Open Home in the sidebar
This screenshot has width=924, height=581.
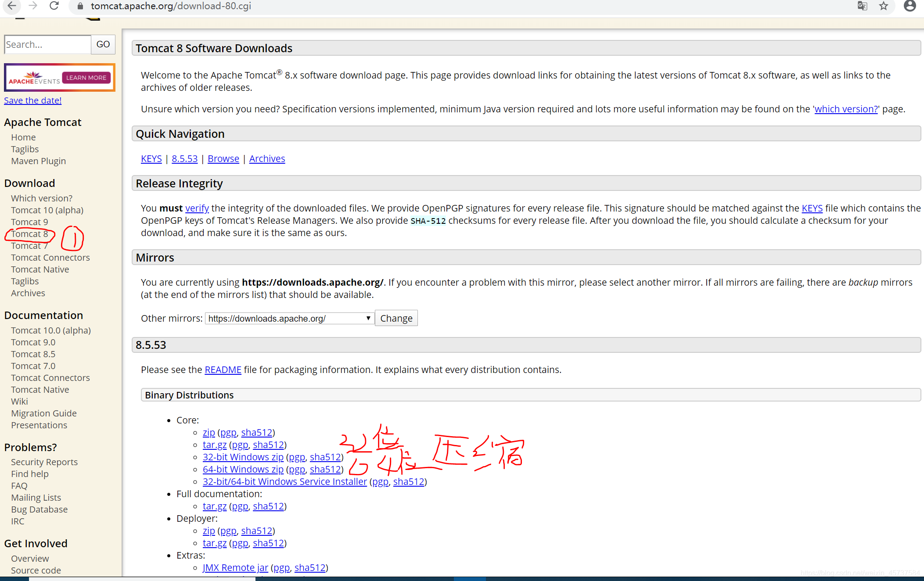(x=23, y=137)
